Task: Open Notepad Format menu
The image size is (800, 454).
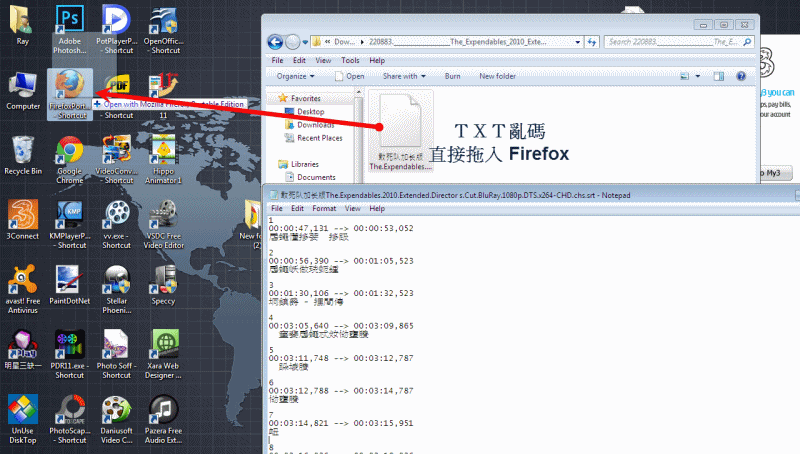Action: (324, 208)
